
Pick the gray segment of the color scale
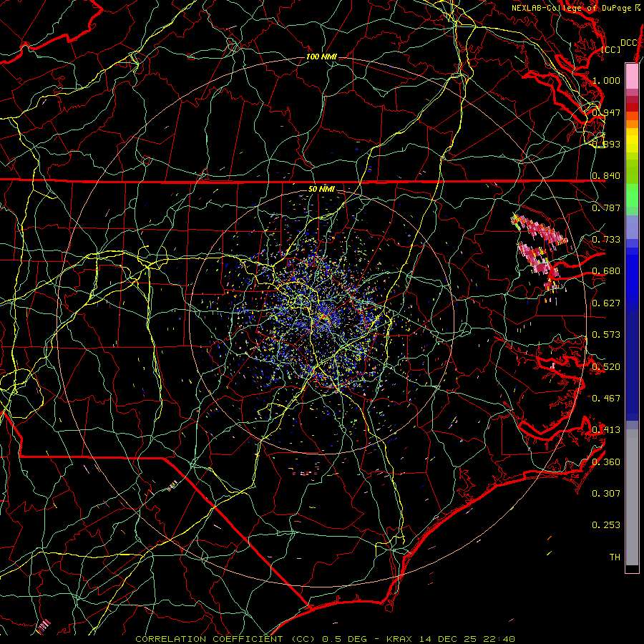tap(632, 497)
